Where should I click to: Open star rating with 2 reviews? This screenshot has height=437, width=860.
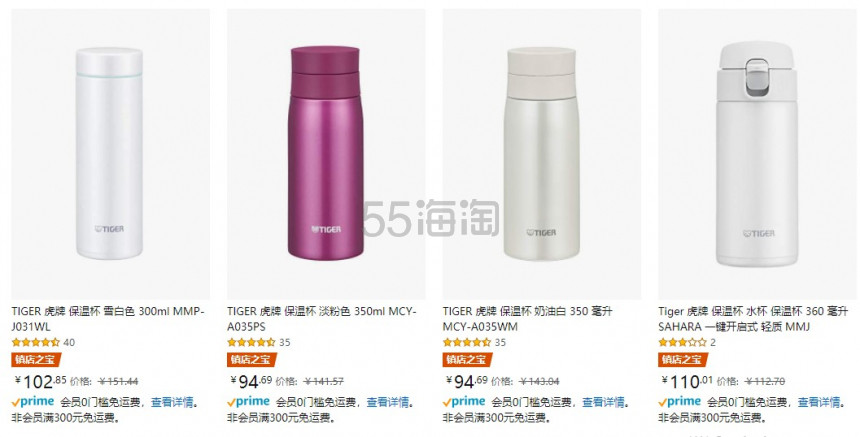coord(682,343)
